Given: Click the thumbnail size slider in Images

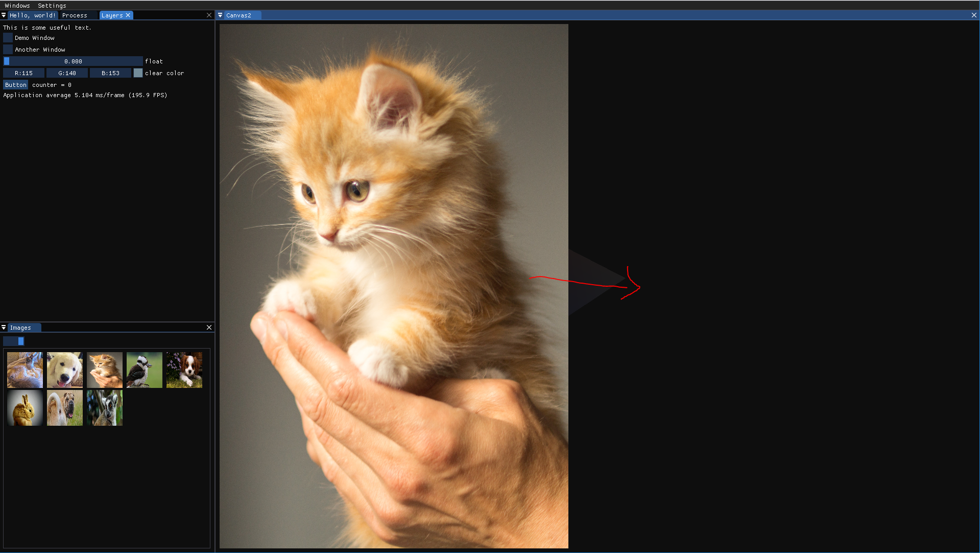Looking at the screenshot, I should [x=13, y=341].
